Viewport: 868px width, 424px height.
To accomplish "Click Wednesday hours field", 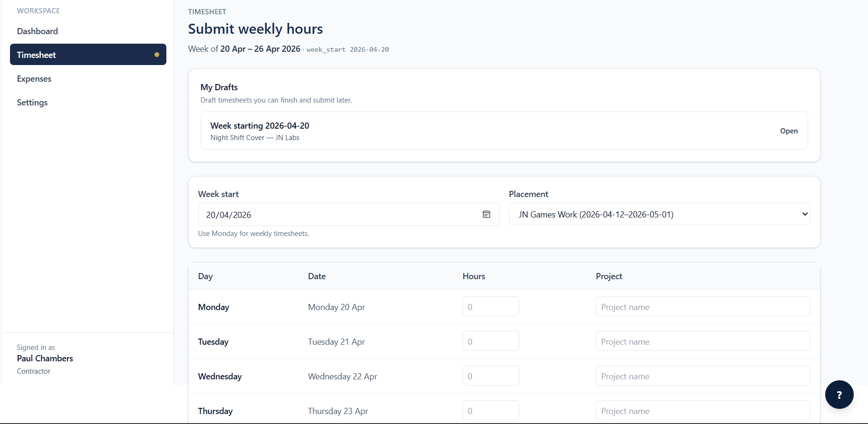I will click(491, 376).
